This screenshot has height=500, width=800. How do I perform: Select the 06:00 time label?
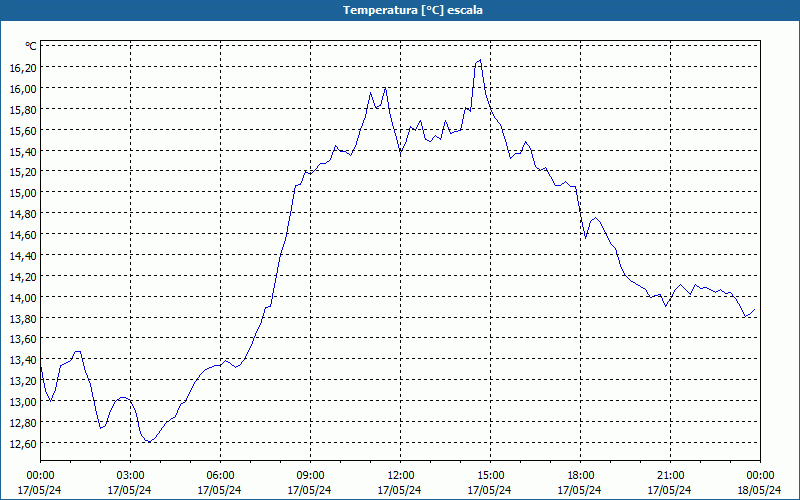(x=220, y=475)
